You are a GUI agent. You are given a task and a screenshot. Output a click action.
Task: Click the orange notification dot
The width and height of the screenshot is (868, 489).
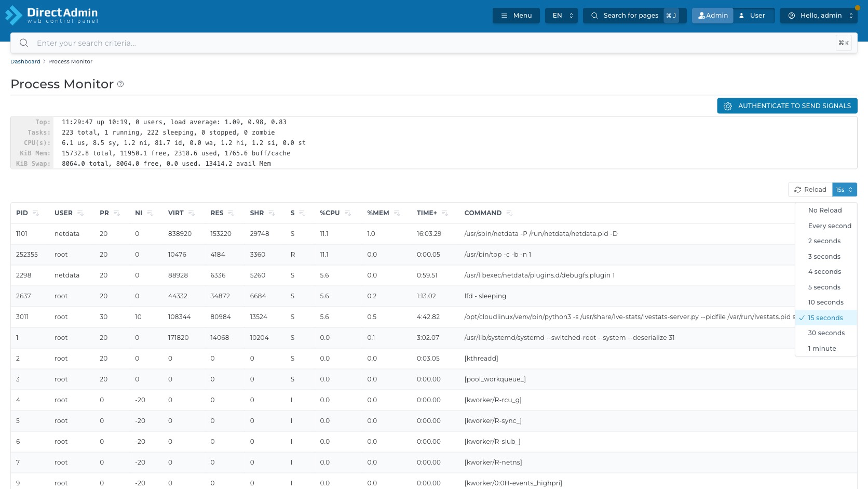coord(858,8)
